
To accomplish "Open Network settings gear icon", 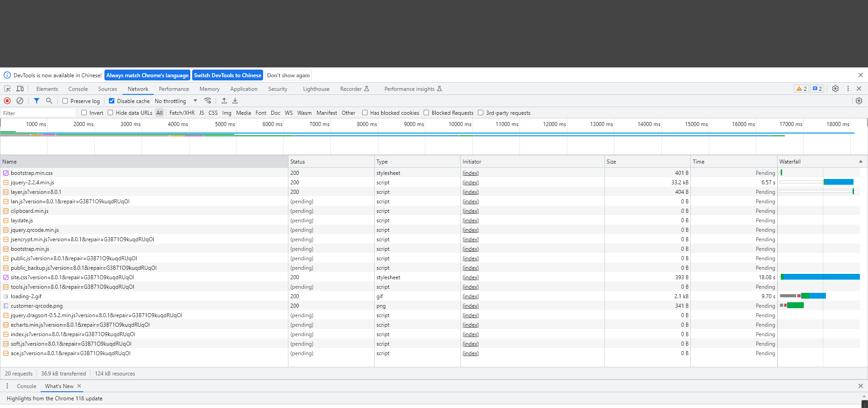I will 859,101.
